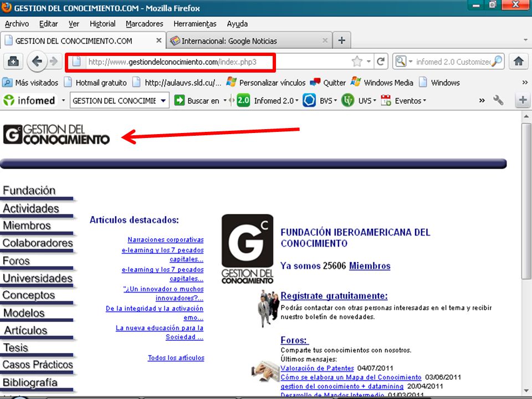Click the infomed 2.0 search field
The height and width of the screenshot is (399, 532).
[x=453, y=62]
